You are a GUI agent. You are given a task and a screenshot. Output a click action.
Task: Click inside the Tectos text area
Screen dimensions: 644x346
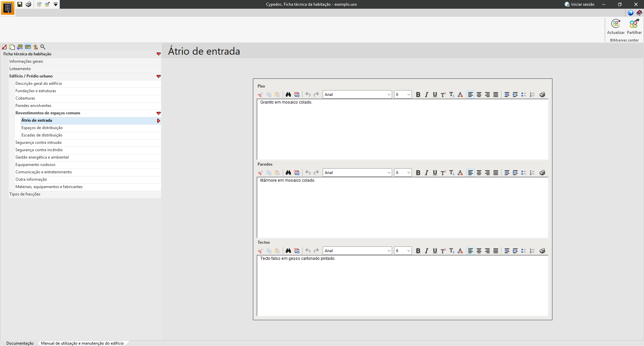pos(402,286)
